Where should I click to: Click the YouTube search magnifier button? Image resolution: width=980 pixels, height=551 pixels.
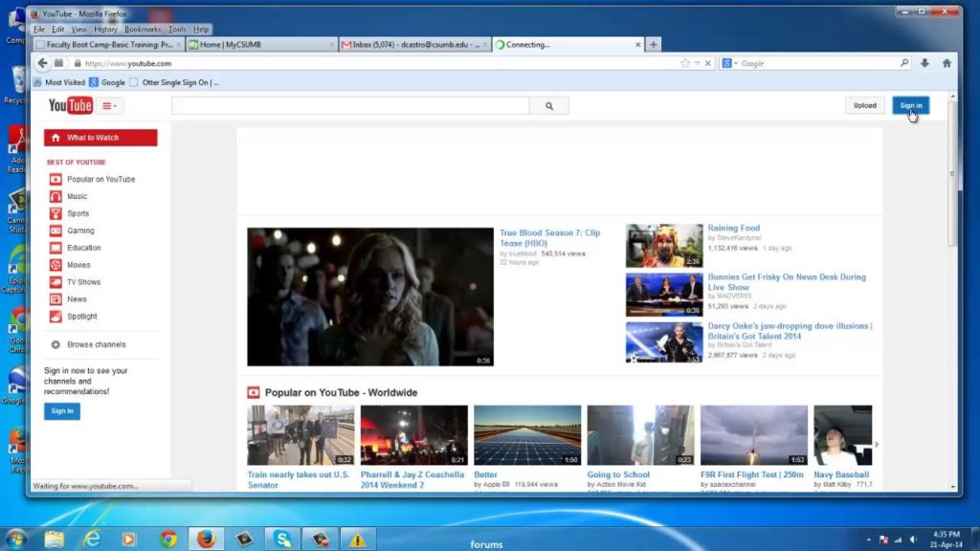[548, 106]
